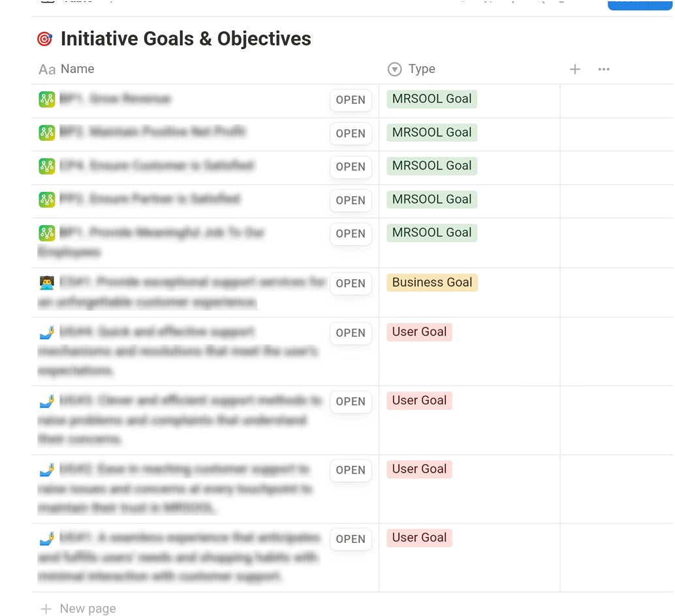
Task: Click the selfie emoji icon of the last row
Action: tap(46, 538)
